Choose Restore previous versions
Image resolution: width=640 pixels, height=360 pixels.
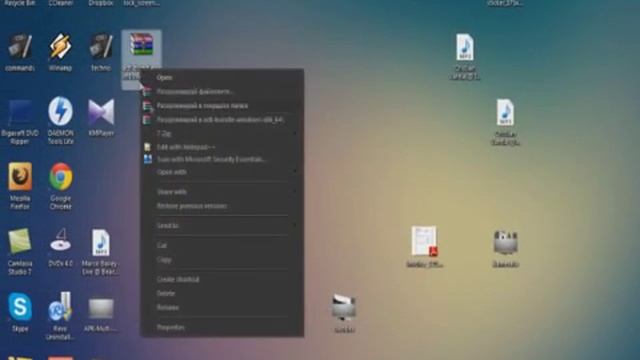[222, 206]
